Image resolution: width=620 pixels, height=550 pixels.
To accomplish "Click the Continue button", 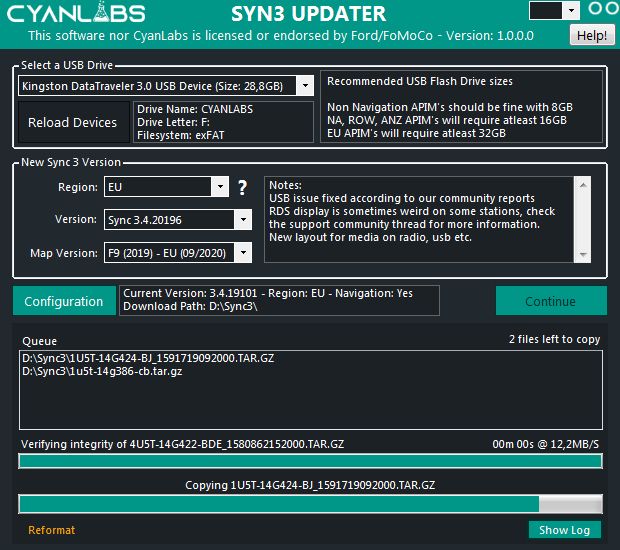I will click(551, 301).
